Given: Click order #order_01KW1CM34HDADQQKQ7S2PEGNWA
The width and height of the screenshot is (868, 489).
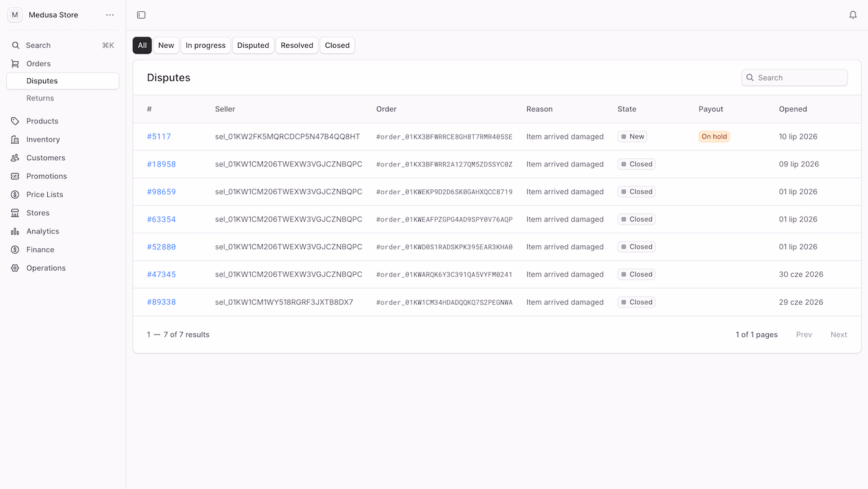Looking at the screenshot, I should point(445,302).
